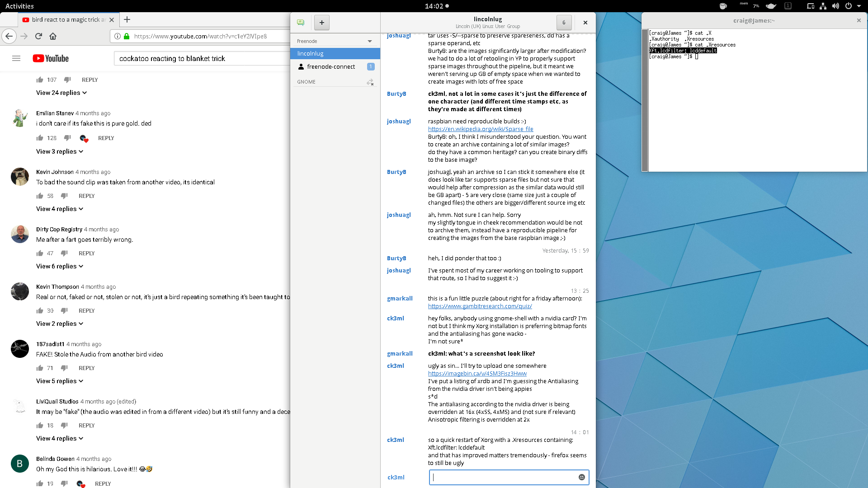Select the 'bird react to a magic trick' browser tab
This screenshot has width=868, height=488.
tap(69, 19)
